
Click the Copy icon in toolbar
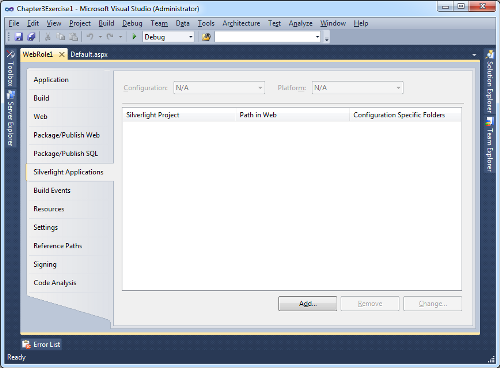click(x=61, y=37)
